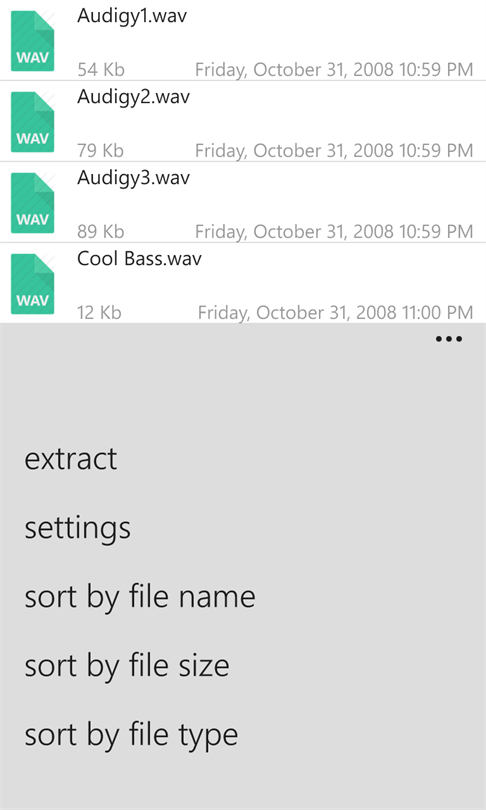Image resolution: width=486 pixels, height=810 pixels.
Task: Click the 54 Kb size label
Action: tap(101, 70)
